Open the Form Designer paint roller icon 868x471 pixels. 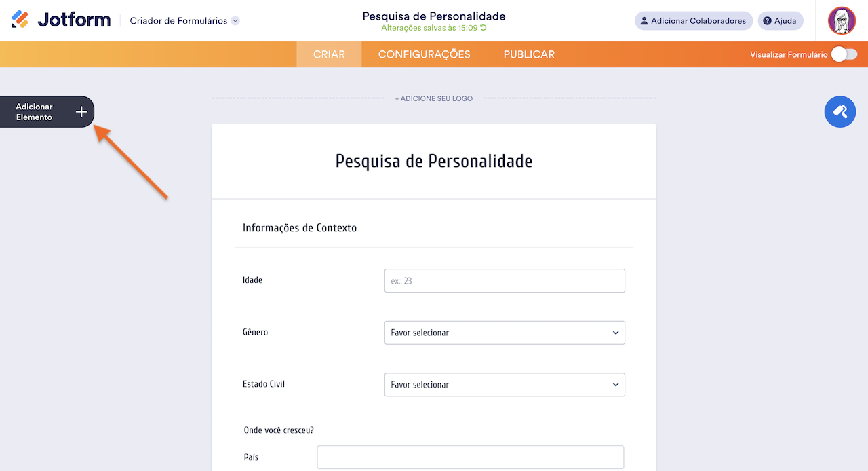tap(840, 111)
